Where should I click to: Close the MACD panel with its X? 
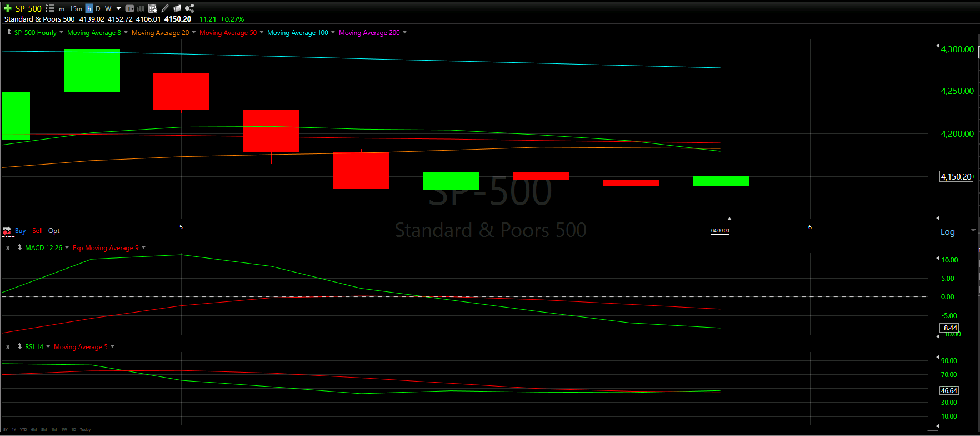pos(8,248)
